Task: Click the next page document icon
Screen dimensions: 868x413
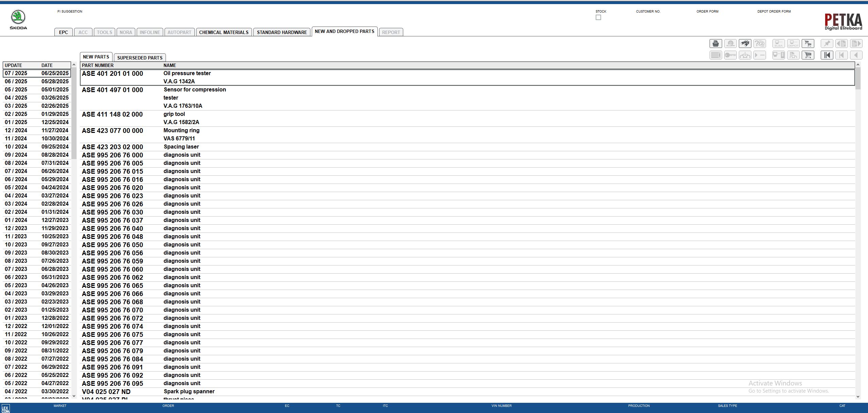Action: click(x=856, y=44)
